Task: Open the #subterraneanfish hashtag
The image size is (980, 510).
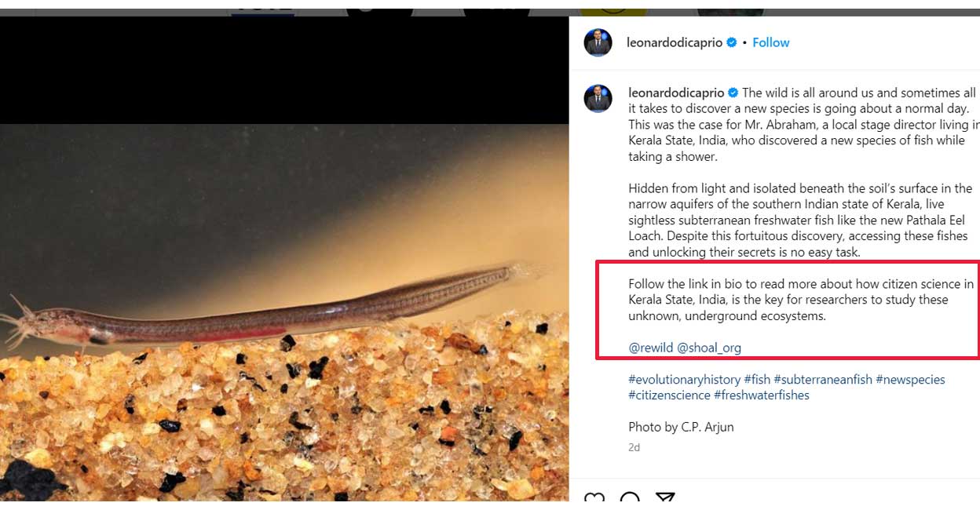Action: click(x=823, y=380)
